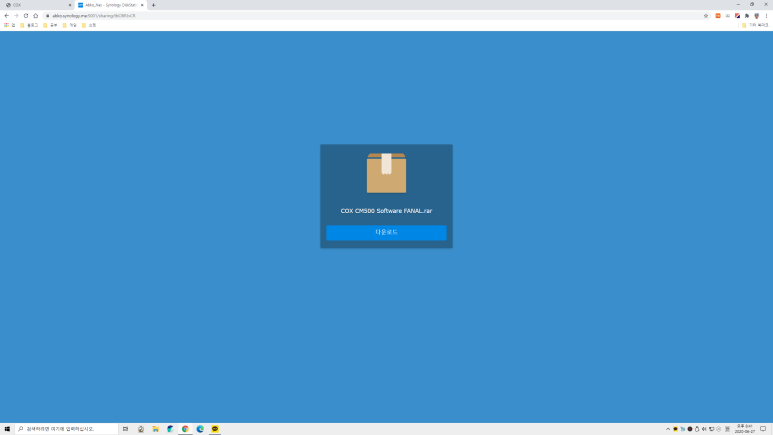This screenshot has width=773, height=435.
Task: Click the red and navy extension icon
Action: pyautogui.click(x=737, y=16)
